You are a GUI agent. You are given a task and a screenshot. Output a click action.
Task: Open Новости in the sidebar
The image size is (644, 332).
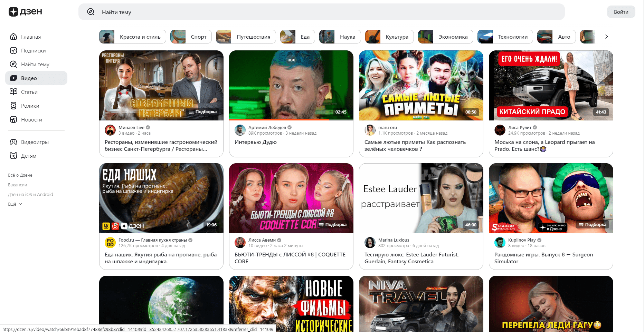[x=31, y=119]
